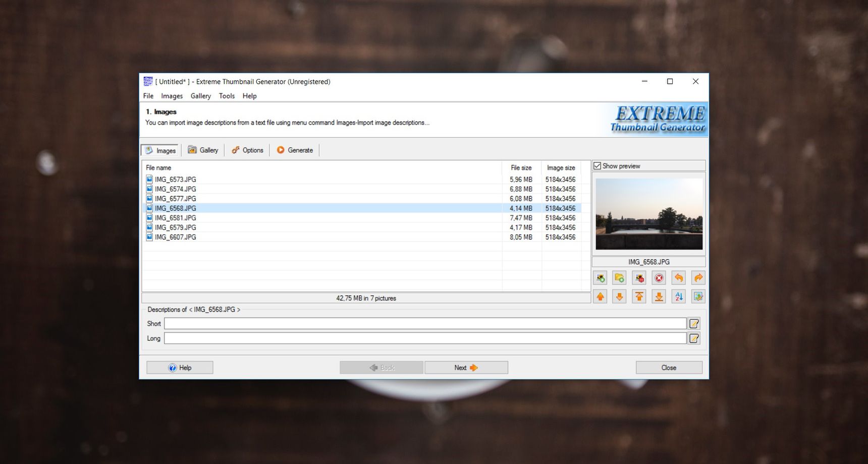Select the file IMG_6577.JPG
This screenshot has width=868, height=464.
pyautogui.click(x=176, y=199)
